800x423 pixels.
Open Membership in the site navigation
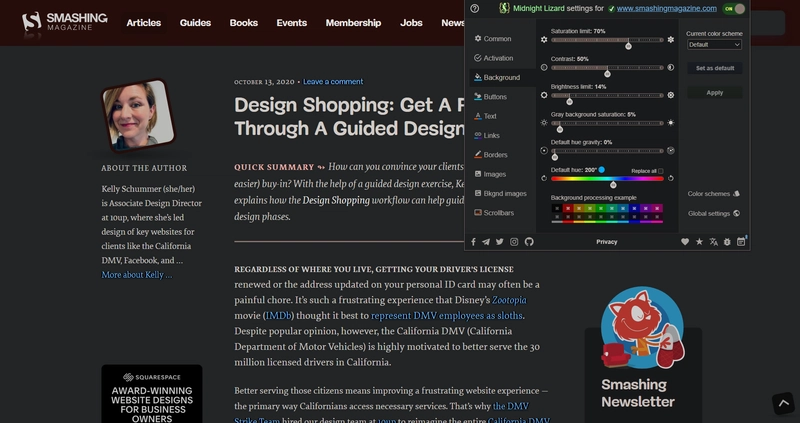(353, 23)
